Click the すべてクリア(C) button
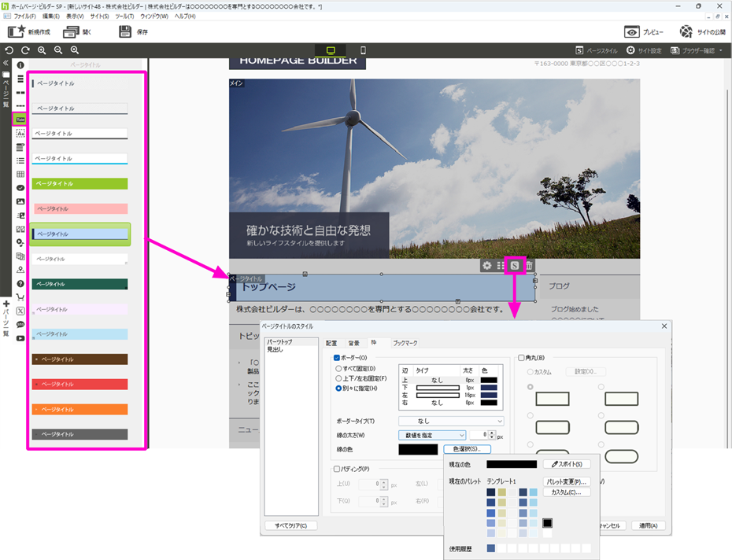Image resolution: width=732 pixels, height=560 pixels. 291,525
